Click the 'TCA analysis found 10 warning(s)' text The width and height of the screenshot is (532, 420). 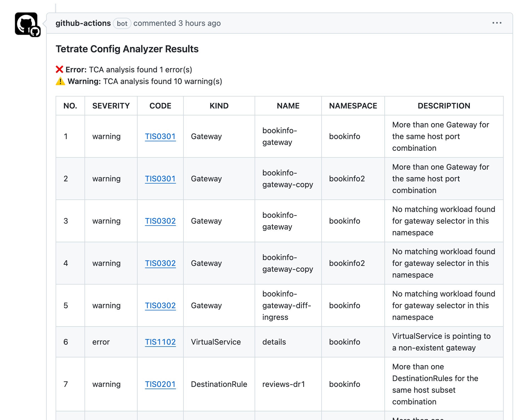[x=163, y=81]
